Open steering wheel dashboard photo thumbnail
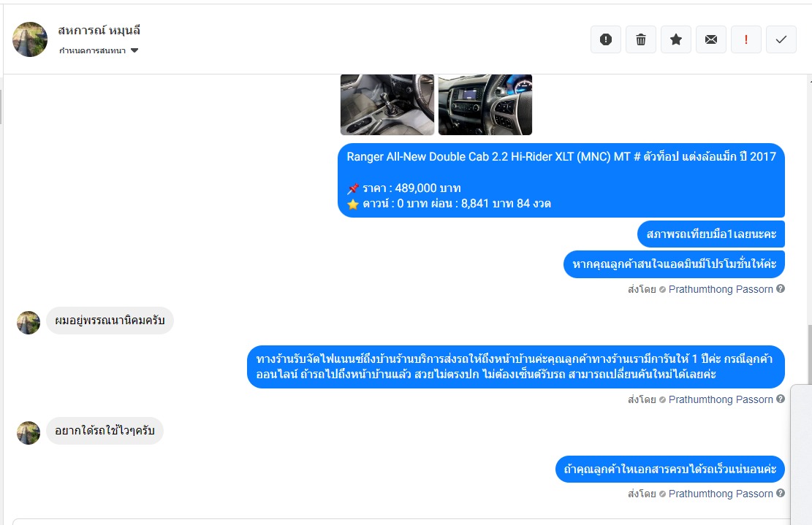This screenshot has width=812, height=525. (485, 104)
